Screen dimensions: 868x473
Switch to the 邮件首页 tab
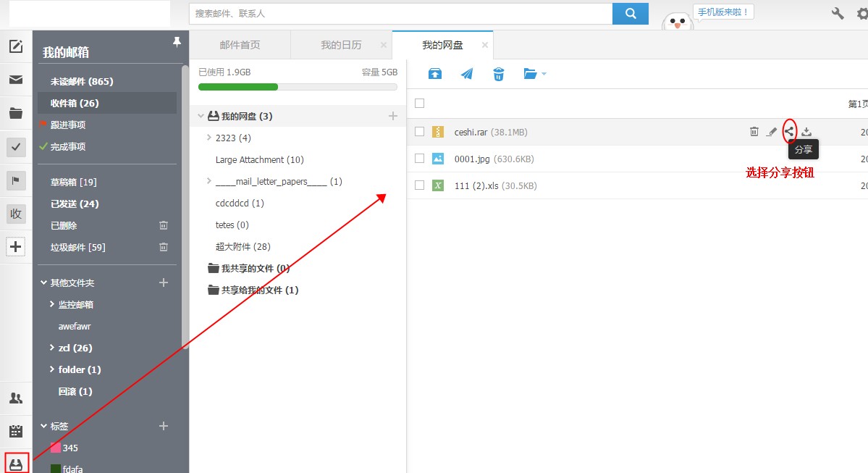pos(240,45)
